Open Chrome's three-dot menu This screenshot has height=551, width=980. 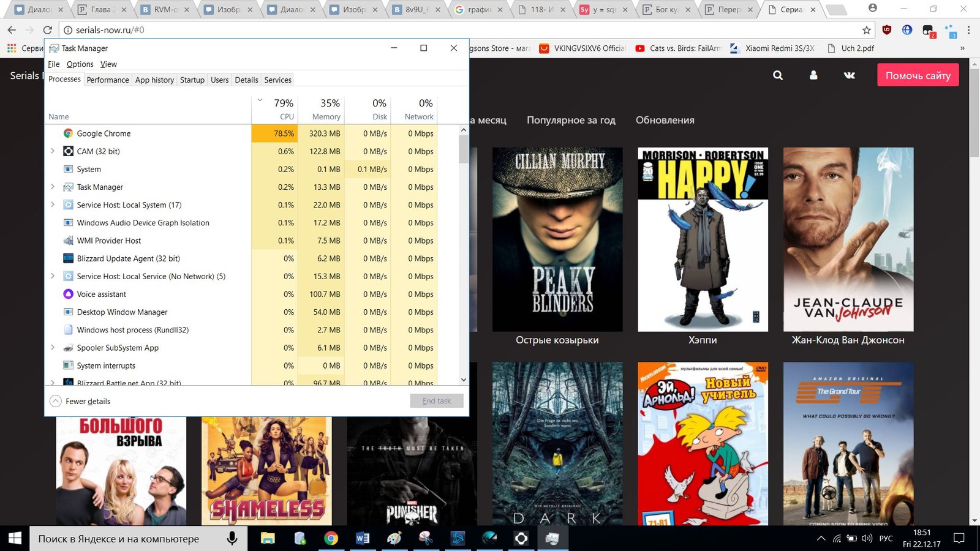click(x=968, y=30)
